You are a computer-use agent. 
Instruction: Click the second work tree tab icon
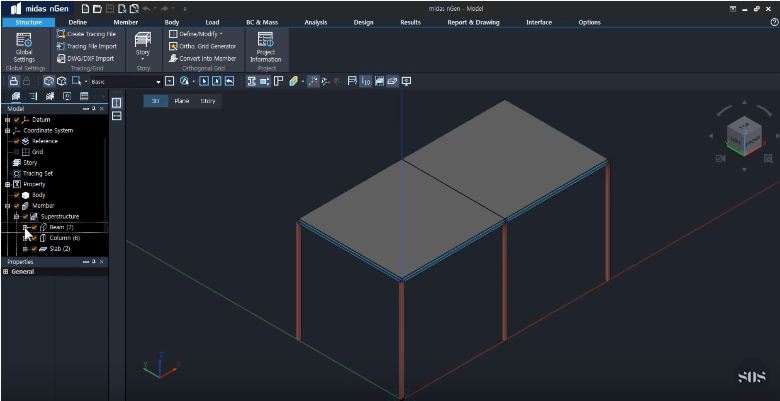click(x=33, y=97)
